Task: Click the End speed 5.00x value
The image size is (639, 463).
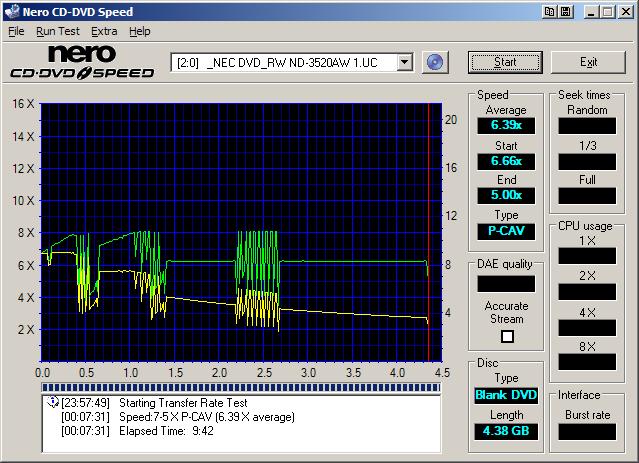Action: click(x=506, y=195)
